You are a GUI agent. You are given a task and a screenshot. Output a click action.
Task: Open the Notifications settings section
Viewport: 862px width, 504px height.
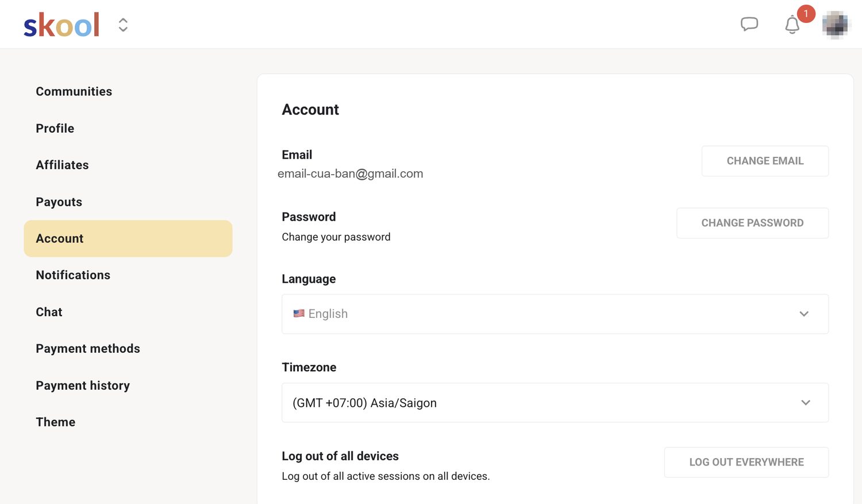(x=73, y=275)
